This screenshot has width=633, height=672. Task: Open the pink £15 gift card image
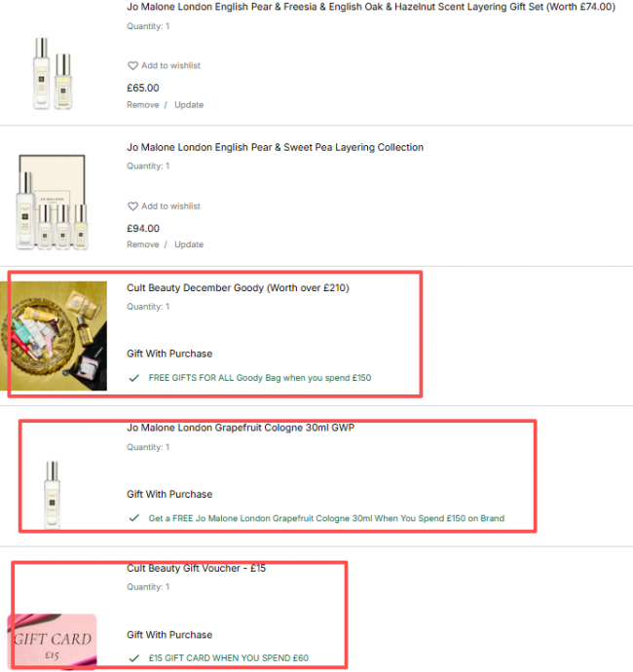(x=53, y=641)
